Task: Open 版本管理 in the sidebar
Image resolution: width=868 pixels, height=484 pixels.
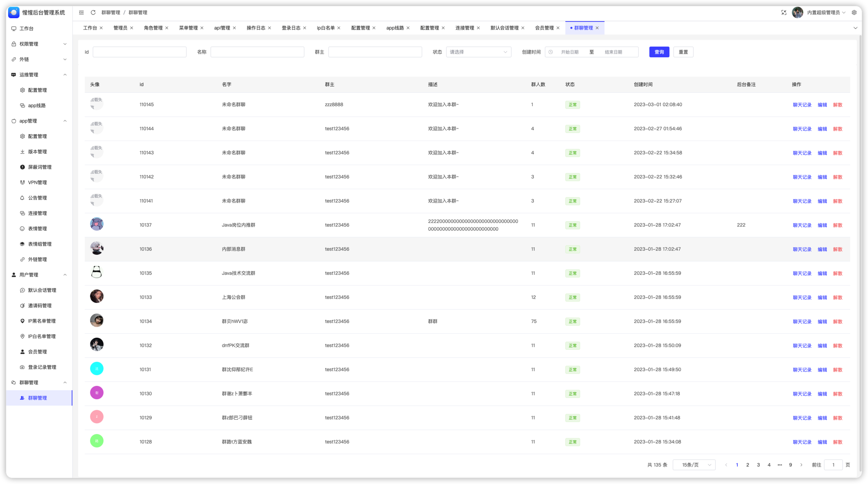Action: [37, 152]
